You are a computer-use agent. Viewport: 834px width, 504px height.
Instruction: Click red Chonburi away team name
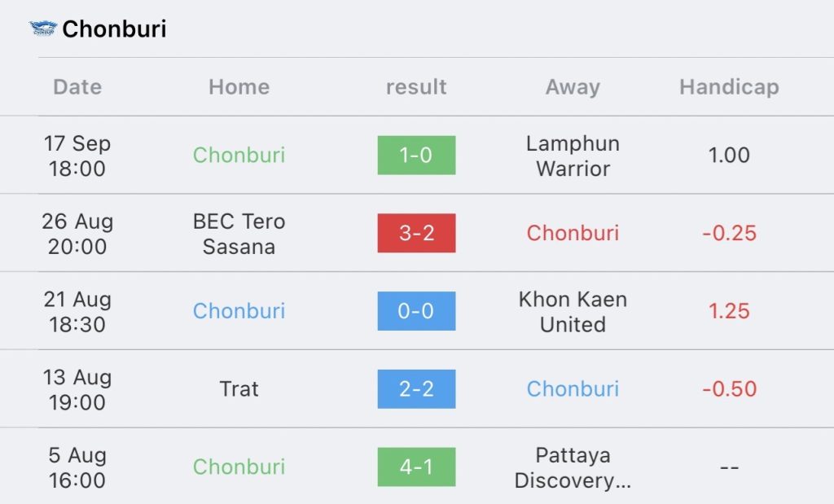[573, 233]
